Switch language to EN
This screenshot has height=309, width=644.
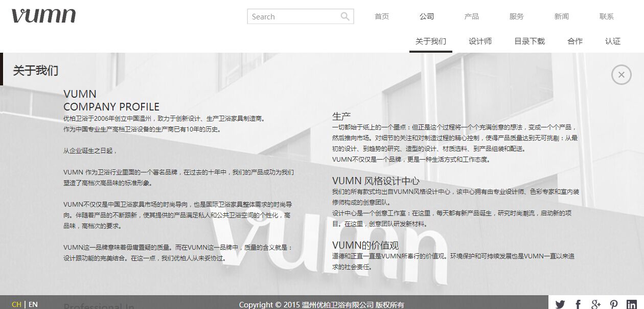pyautogui.click(x=33, y=304)
